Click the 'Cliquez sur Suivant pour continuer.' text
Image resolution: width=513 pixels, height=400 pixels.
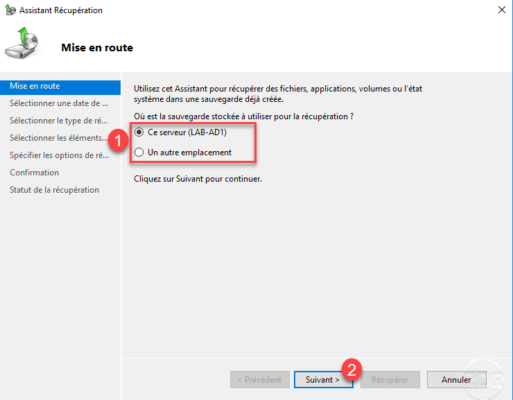coord(198,179)
